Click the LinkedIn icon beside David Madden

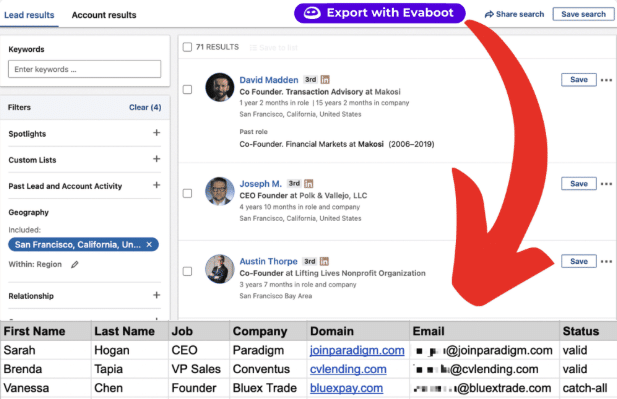click(x=325, y=79)
